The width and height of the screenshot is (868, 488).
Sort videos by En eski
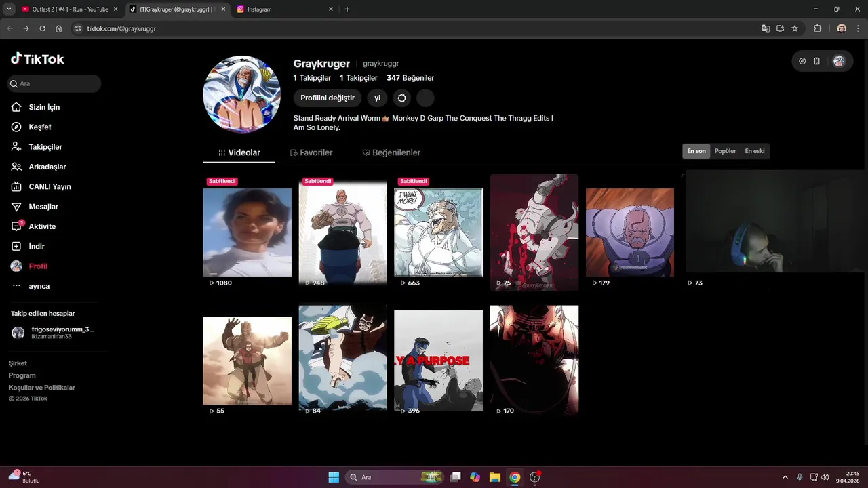[x=754, y=151]
